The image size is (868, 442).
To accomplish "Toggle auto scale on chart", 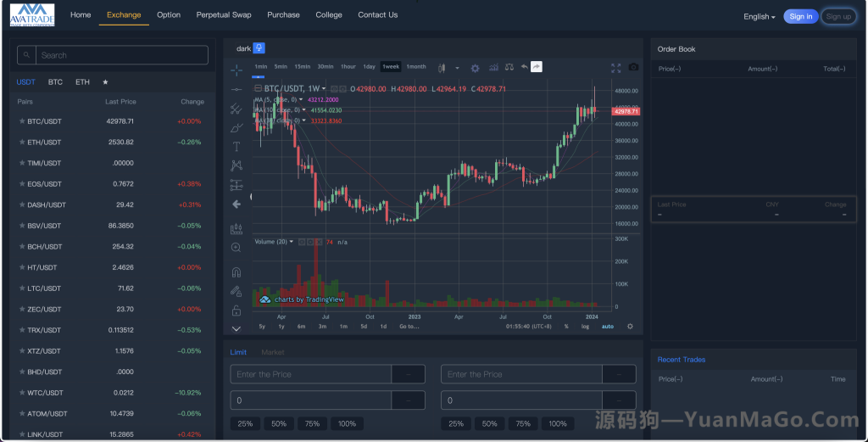I will 607,327.
